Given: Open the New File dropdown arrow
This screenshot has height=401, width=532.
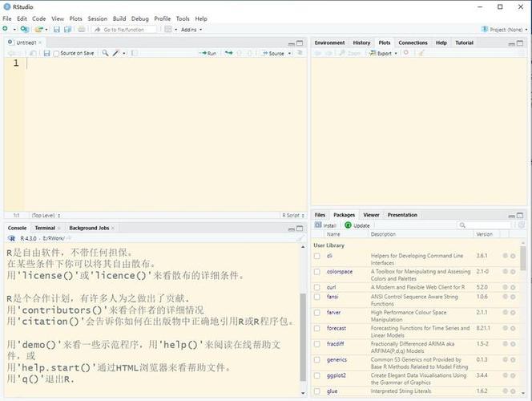Looking at the screenshot, I should pyautogui.click(x=14, y=30).
